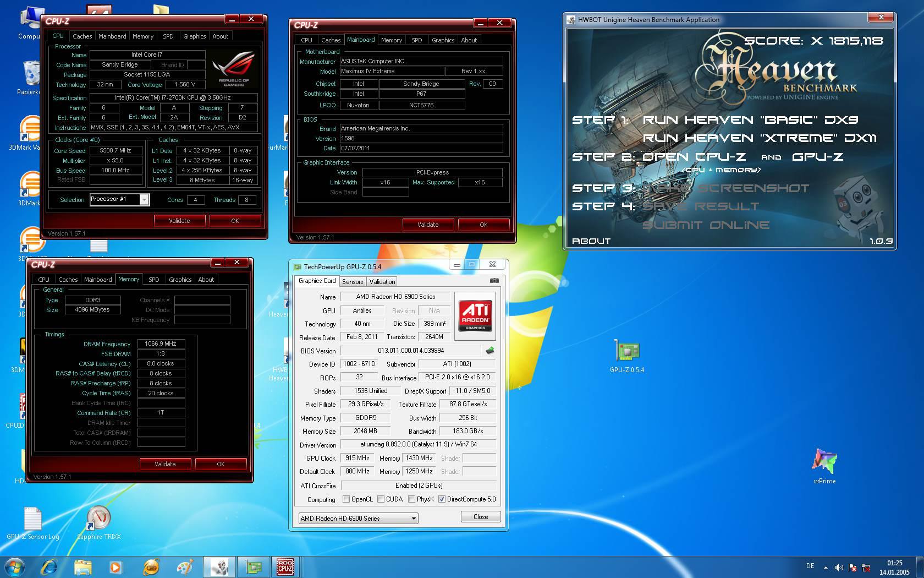Image resolution: width=924 pixels, height=578 pixels.
Task: Click GPU-Z title bar application icon
Action: pos(298,267)
